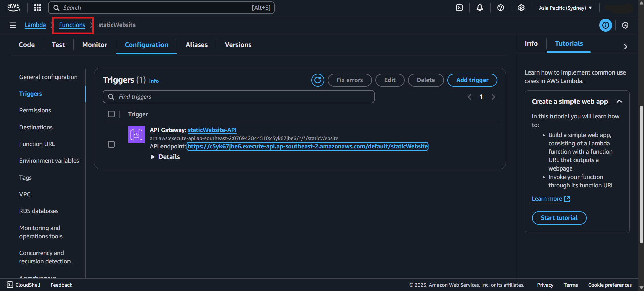The width and height of the screenshot is (644, 291).
Task: Open the settings gear in top bar
Action: 521,8
